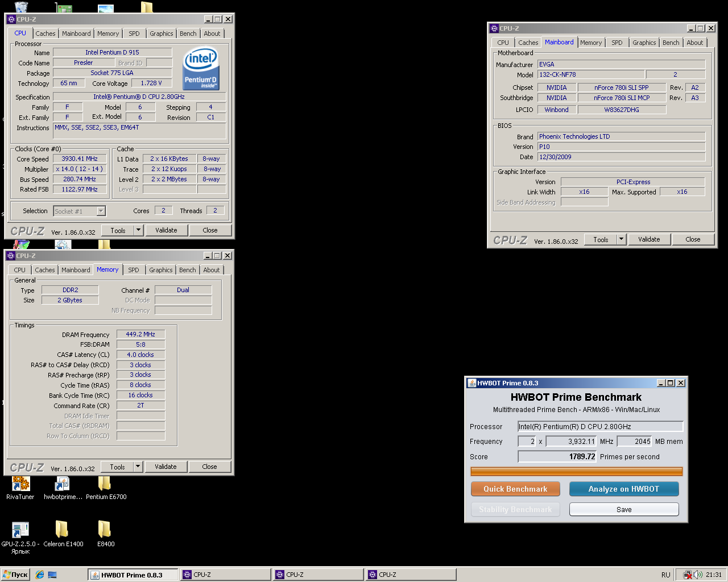Click Close button in the Memory tab window
The height and width of the screenshot is (582, 728).
tap(209, 467)
